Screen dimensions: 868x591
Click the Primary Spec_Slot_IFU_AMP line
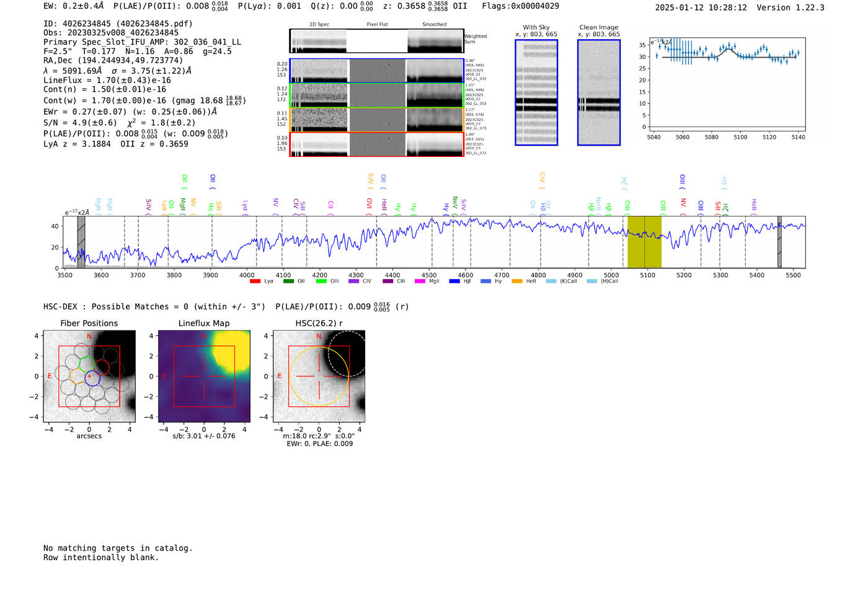[x=143, y=42]
